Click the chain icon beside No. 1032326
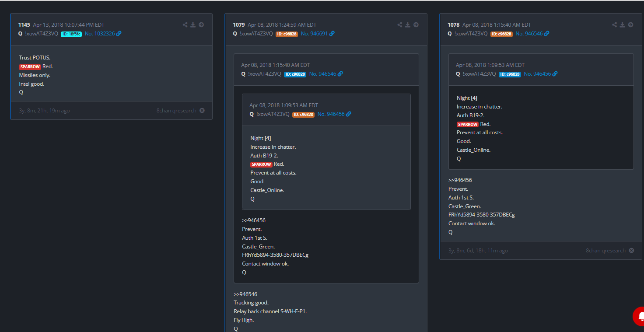The width and height of the screenshot is (644, 332). [x=119, y=34]
